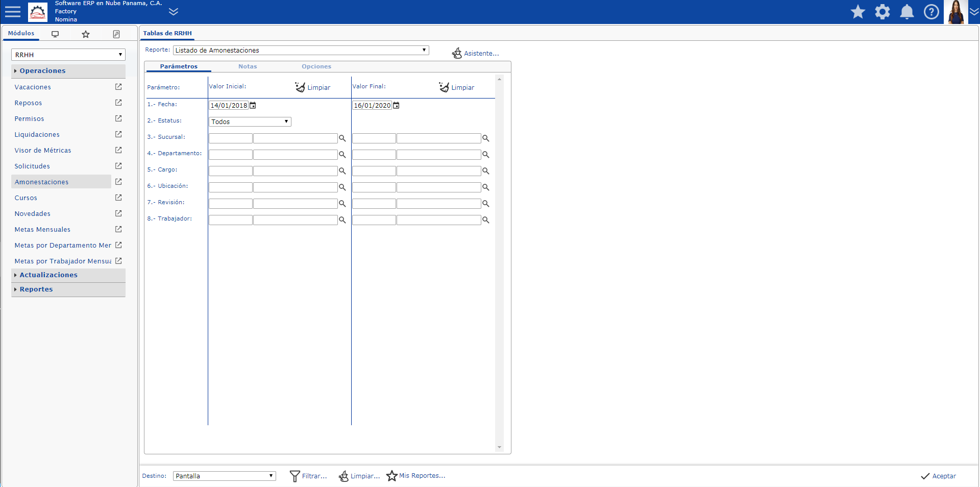Open the Destino Pantalla dropdown
Screen dimensions: 980x487
coord(225,476)
